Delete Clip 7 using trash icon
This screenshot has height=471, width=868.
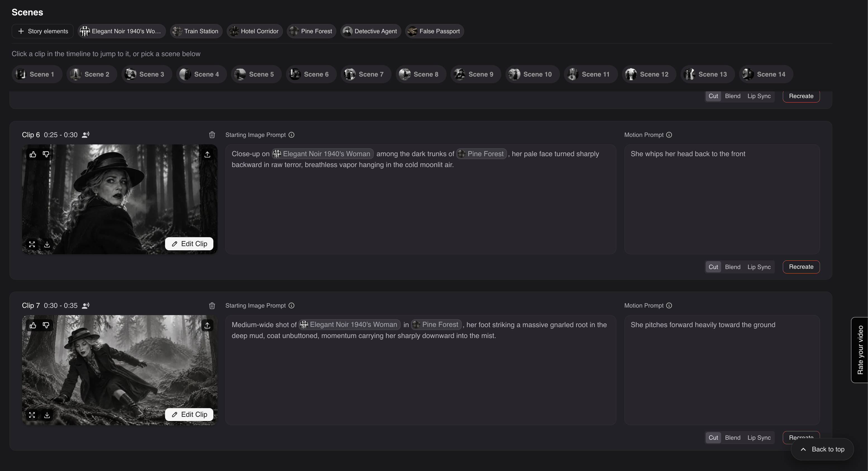[212, 306]
